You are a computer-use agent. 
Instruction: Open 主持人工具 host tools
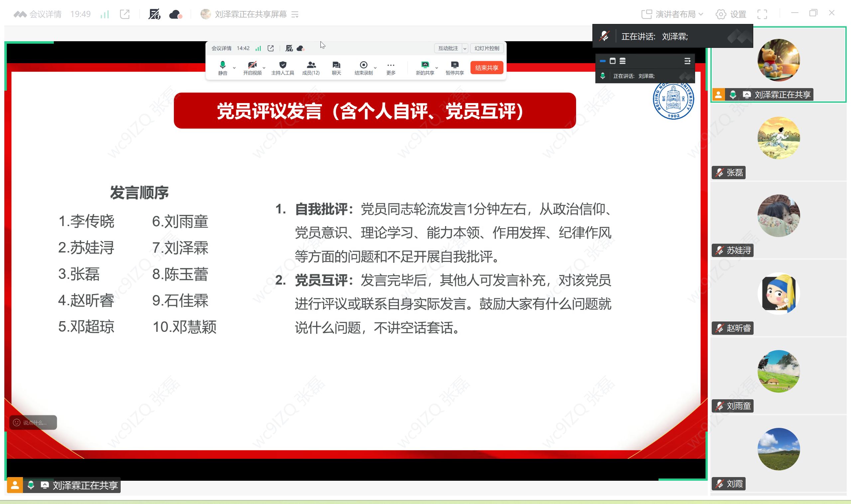[x=283, y=67]
